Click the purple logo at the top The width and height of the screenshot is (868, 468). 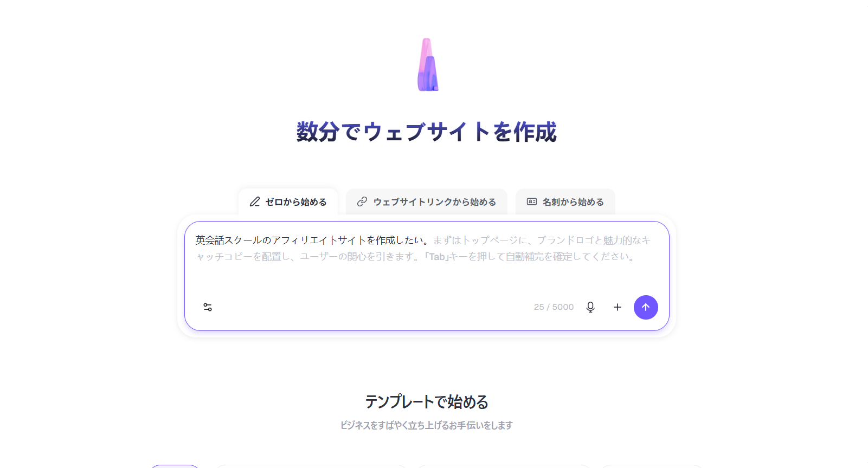pos(428,64)
